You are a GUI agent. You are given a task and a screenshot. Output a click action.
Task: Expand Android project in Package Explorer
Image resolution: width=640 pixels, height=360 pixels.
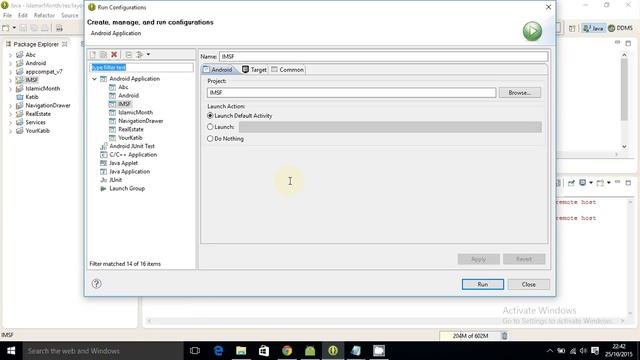[11, 63]
